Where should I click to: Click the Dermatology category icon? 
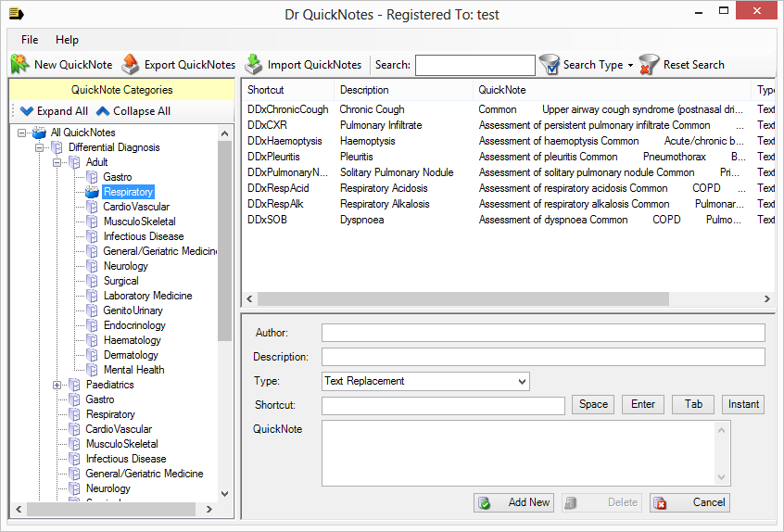92,355
